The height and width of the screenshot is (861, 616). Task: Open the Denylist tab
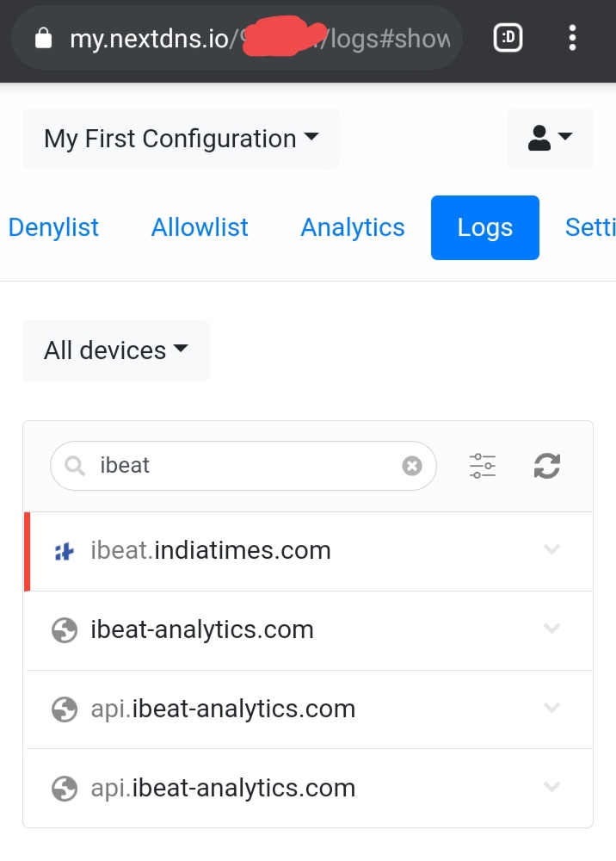[x=53, y=227]
